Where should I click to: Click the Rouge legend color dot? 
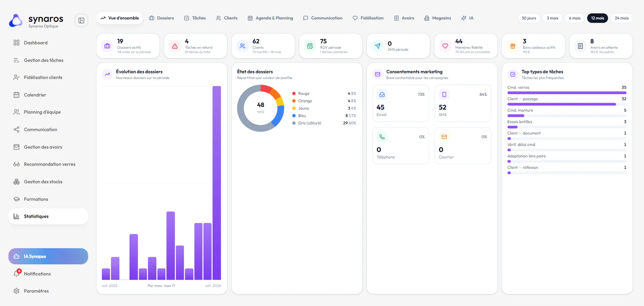pyautogui.click(x=294, y=93)
